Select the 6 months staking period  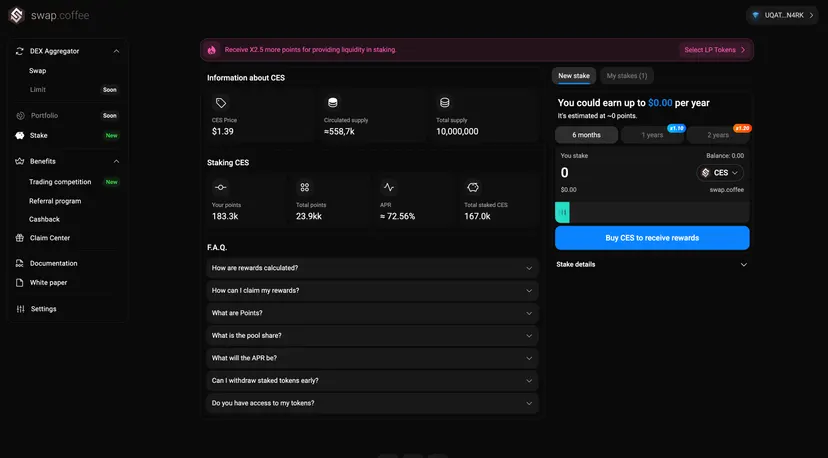tap(586, 135)
